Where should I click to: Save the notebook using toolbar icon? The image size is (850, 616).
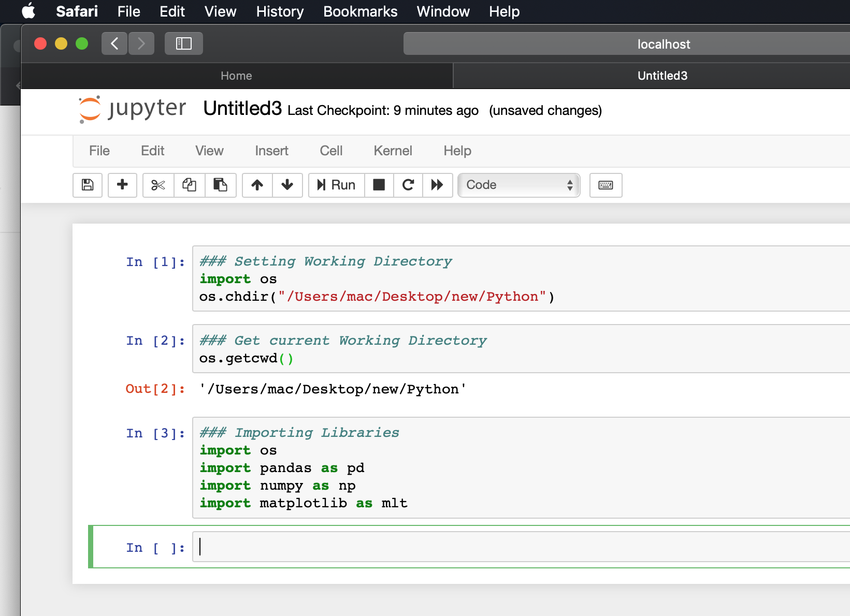coord(87,185)
